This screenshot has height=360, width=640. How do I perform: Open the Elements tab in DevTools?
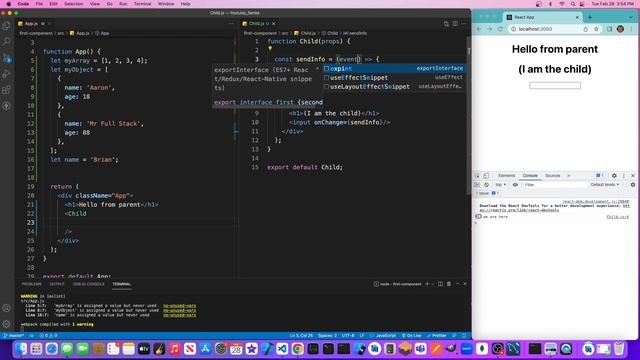pos(507,176)
